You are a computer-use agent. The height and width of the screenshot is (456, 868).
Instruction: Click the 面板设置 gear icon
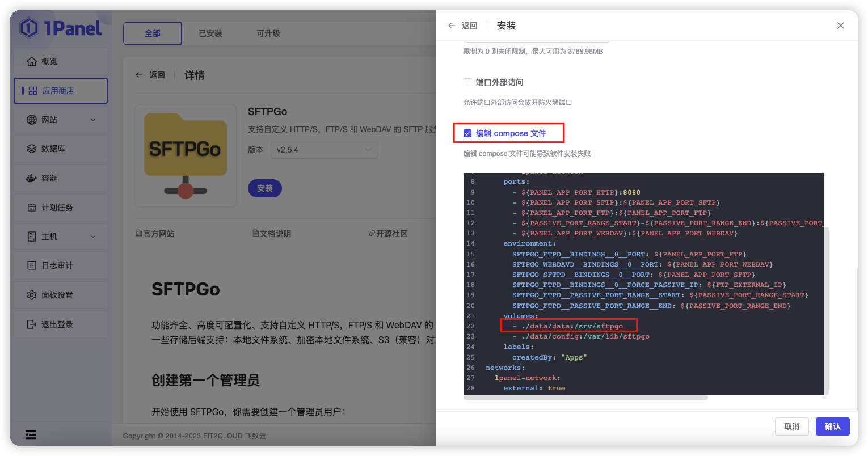(x=32, y=295)
